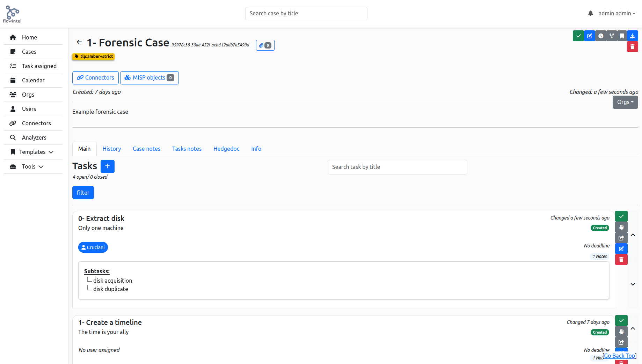Fork the case with the fork icon

coord(612,36)
